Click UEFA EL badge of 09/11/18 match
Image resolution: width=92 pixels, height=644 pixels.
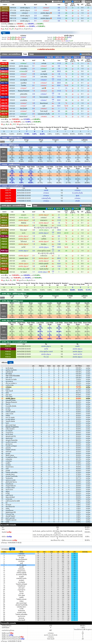pos(5,18)
